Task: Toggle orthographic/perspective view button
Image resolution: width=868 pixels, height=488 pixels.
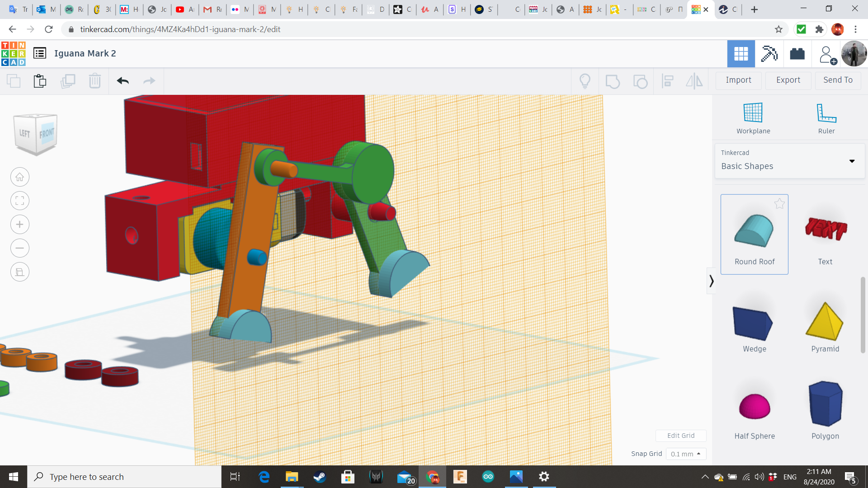Action: click(x=20, y=272)
